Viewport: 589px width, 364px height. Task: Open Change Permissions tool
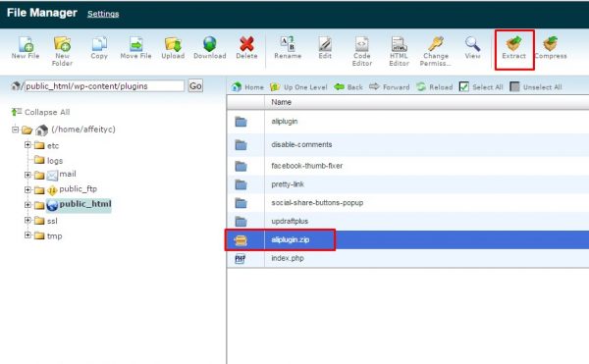[436, 51]
